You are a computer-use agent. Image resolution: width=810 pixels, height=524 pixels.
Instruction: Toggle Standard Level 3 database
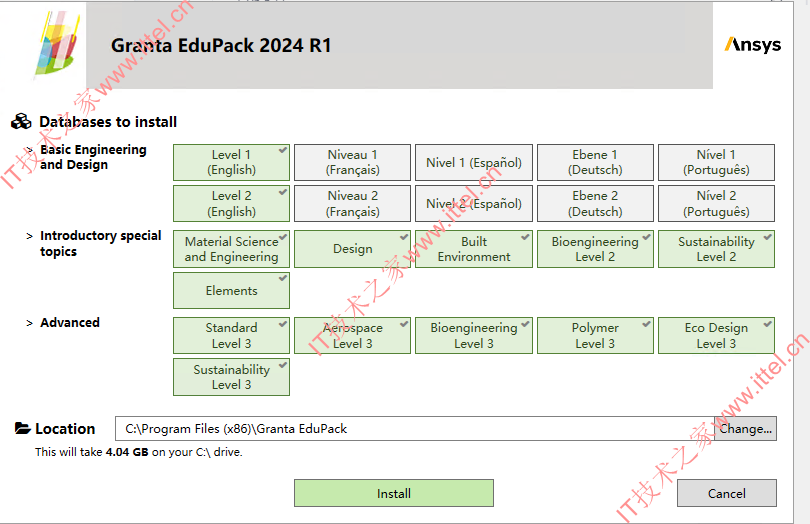231,335
